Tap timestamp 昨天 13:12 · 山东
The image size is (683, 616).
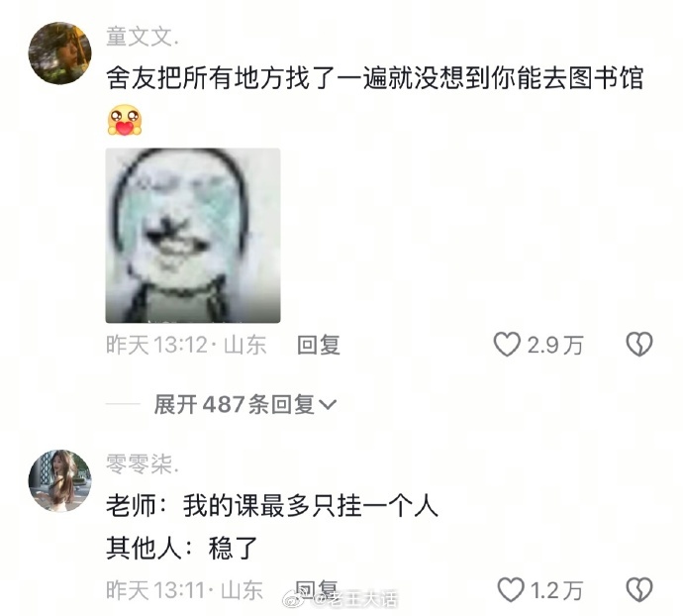pos(186,346)
